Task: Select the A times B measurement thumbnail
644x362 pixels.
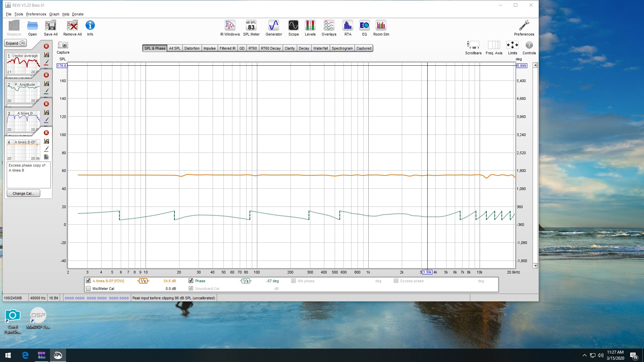Action: [x=23, y=121]
